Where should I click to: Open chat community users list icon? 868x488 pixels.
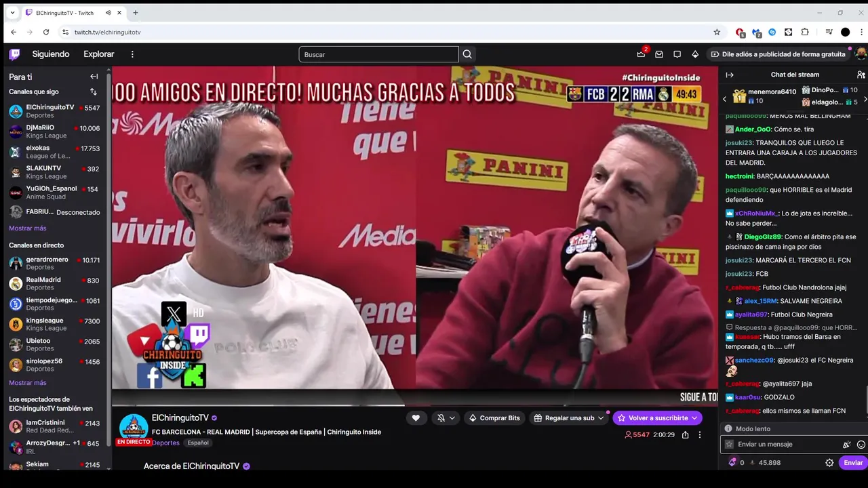tap(861, 75)
